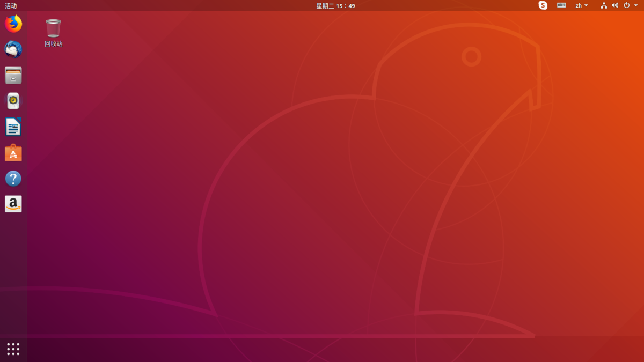Click the clock to open the calendar

tap(336, 5)
